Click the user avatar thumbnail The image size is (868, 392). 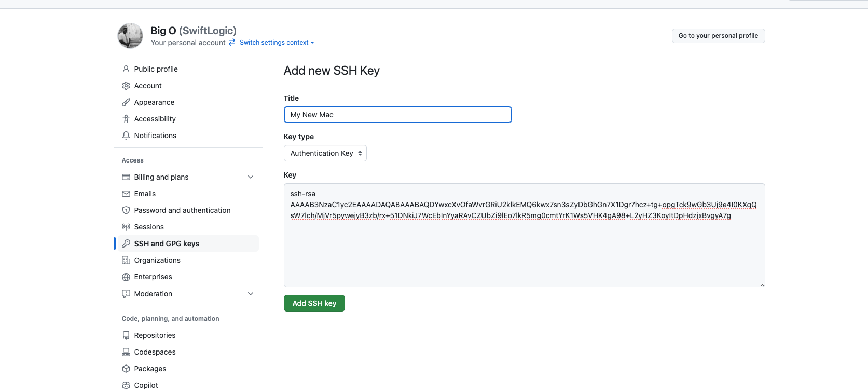tap(130, 36)
